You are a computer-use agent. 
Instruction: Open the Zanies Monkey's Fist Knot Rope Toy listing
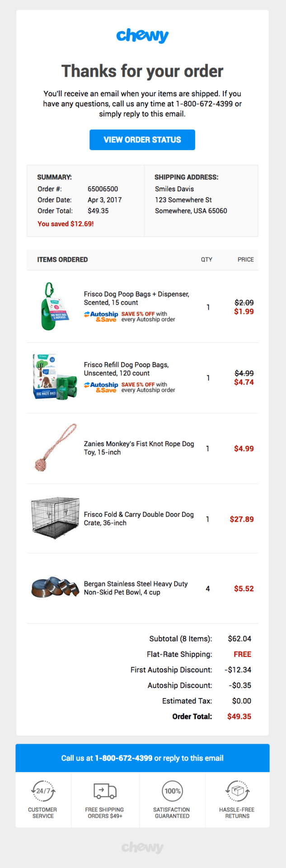(137, 448)
